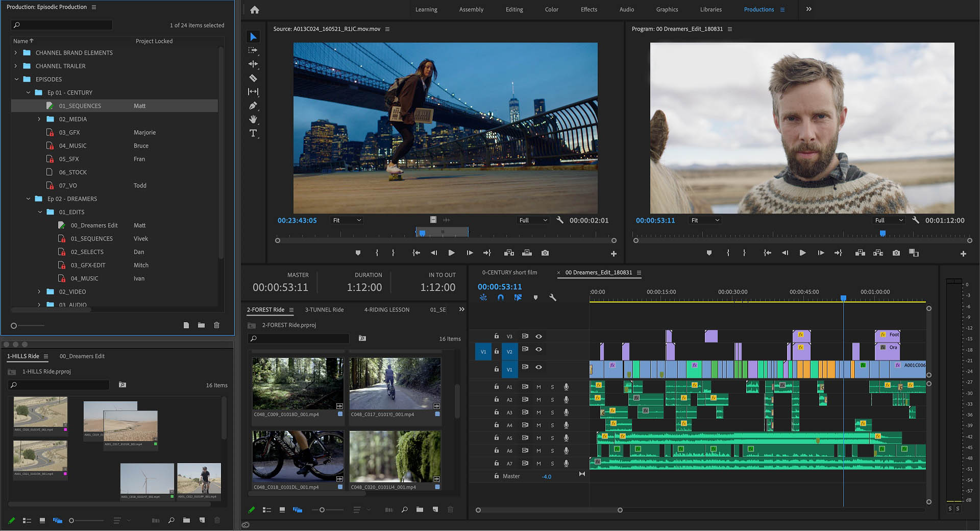
Task: Adjust the thumbnail zoom slider in the bin
Action: (322, 510)
